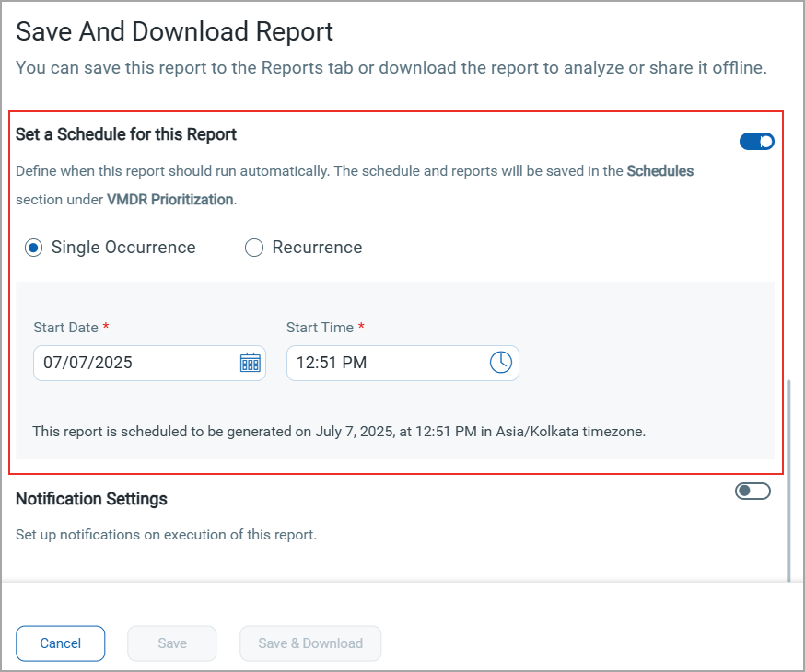
Task: Open the Start Date calendar picker icon
Action: pyautogui.click(x=250, y=363)
